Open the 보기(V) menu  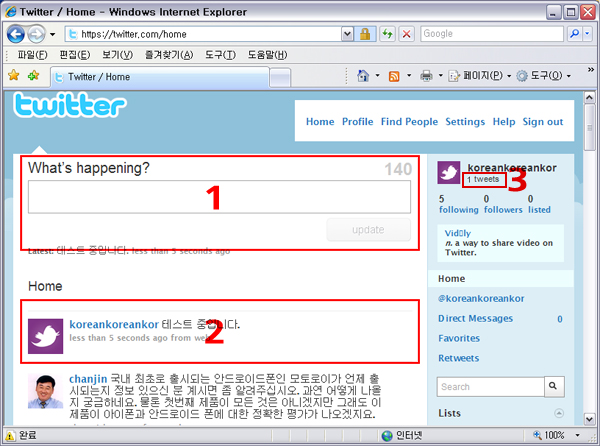tap(117, 55)
